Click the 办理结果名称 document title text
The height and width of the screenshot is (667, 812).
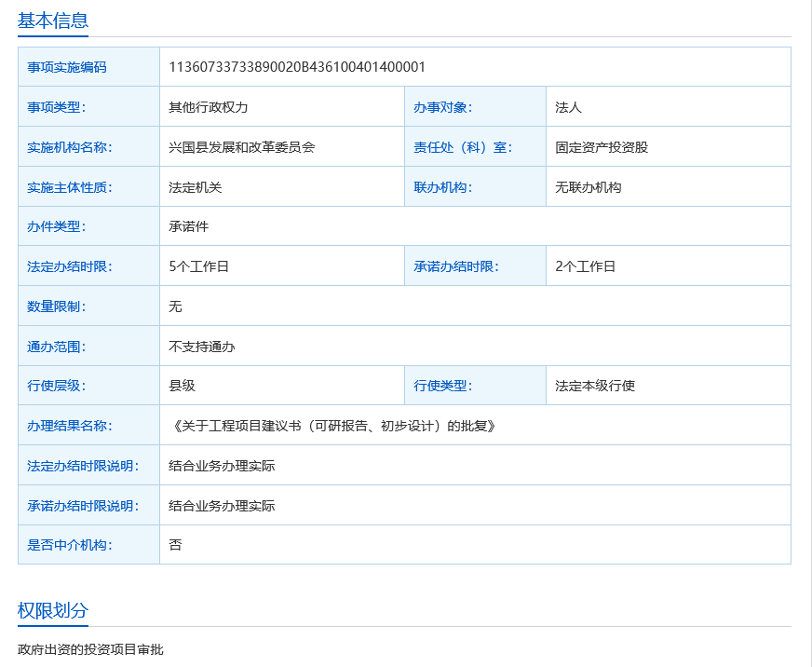[333, 426]
